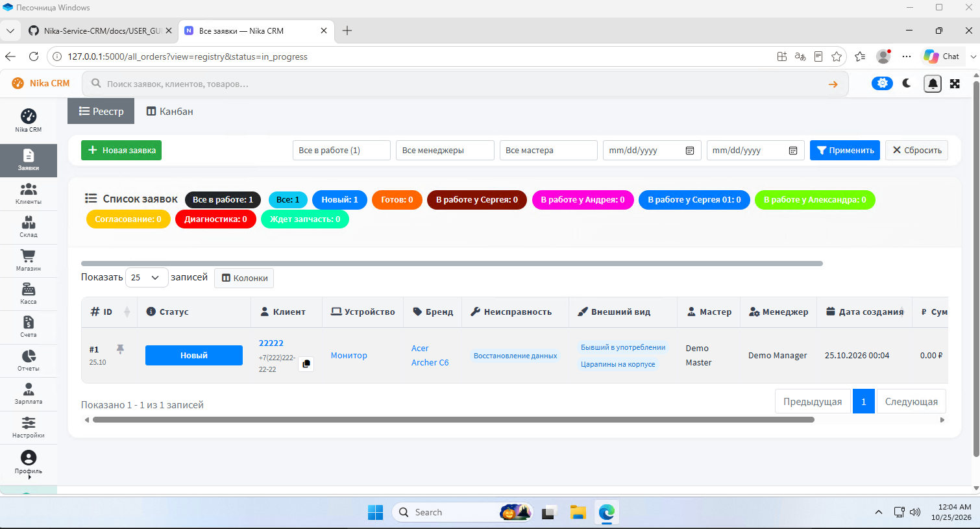Open calendar picker of first date field
The height and width of the screenshot is (529, 980).
[x=690, y=151]
